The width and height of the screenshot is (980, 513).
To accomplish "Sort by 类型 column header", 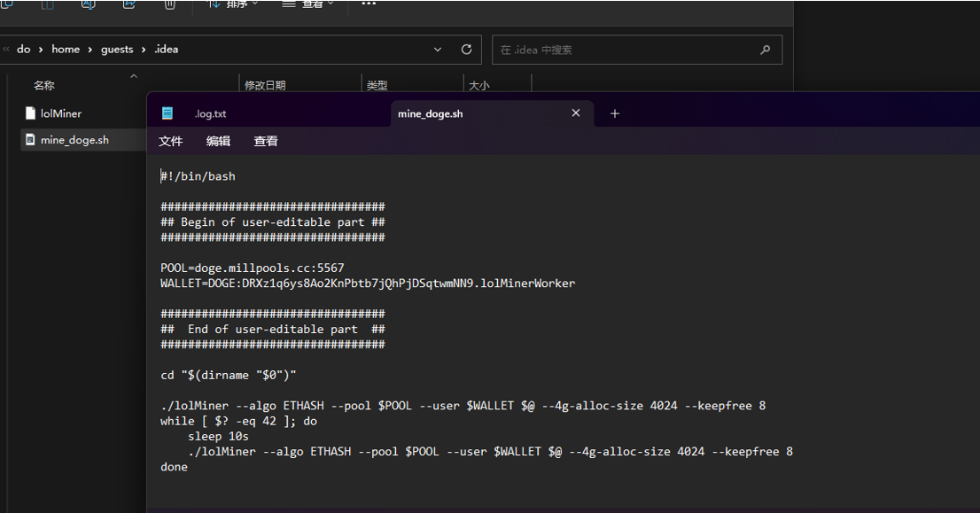I will pos(377,86).
